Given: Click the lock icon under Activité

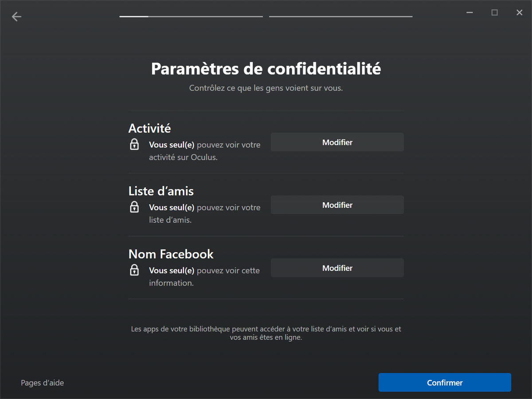Looking at the screenshot, I should pos(134,144).
